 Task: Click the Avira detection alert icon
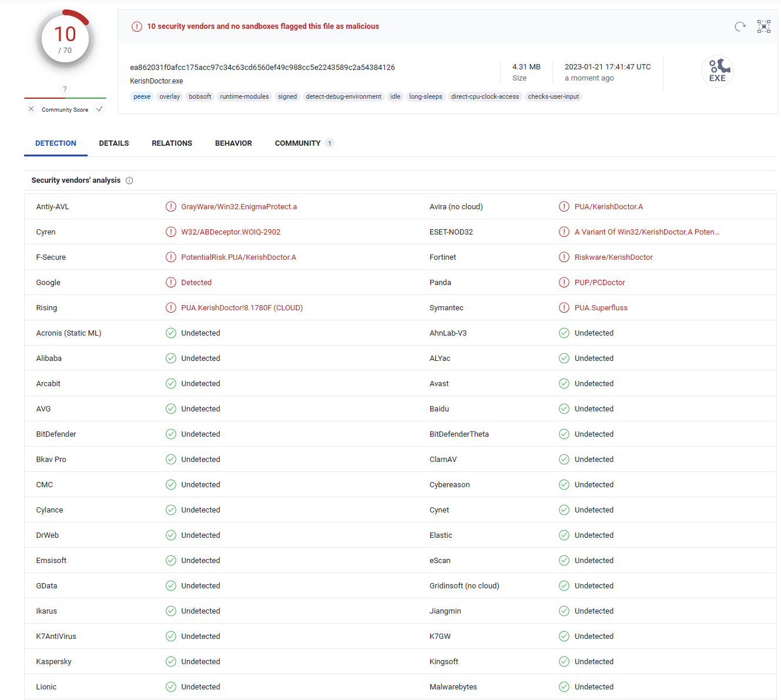point(564,207)
